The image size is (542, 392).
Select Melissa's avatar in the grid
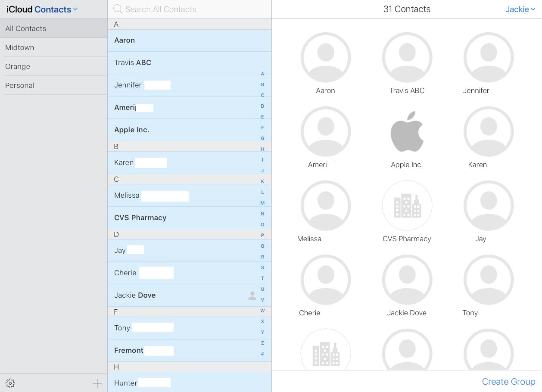click(325, 205)
